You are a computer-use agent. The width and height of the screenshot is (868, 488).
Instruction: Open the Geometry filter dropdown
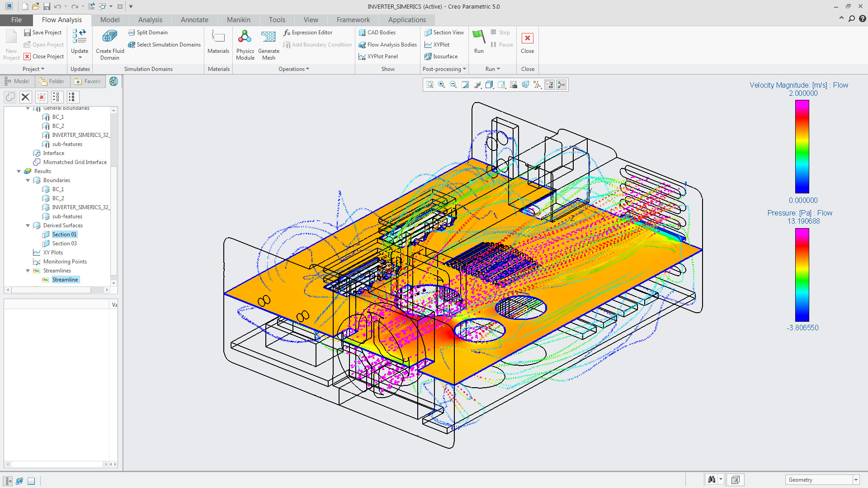click(x=857, y=480)
